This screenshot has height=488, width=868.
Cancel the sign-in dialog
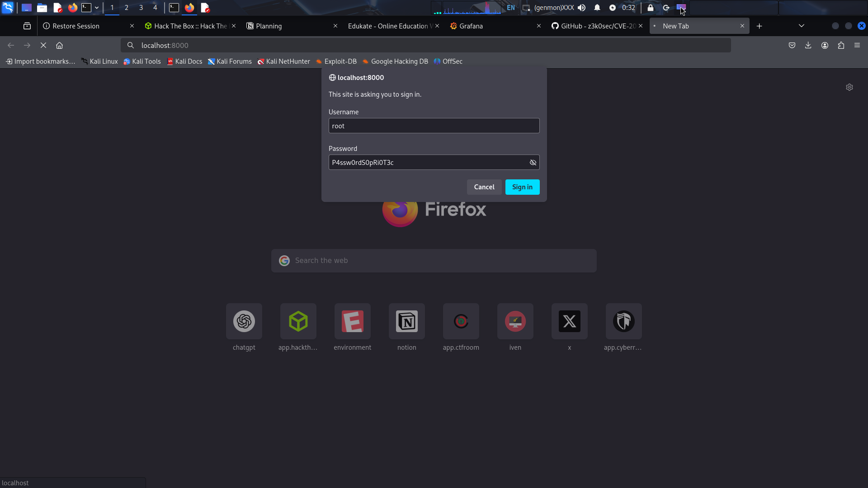[x=484, y=187]
